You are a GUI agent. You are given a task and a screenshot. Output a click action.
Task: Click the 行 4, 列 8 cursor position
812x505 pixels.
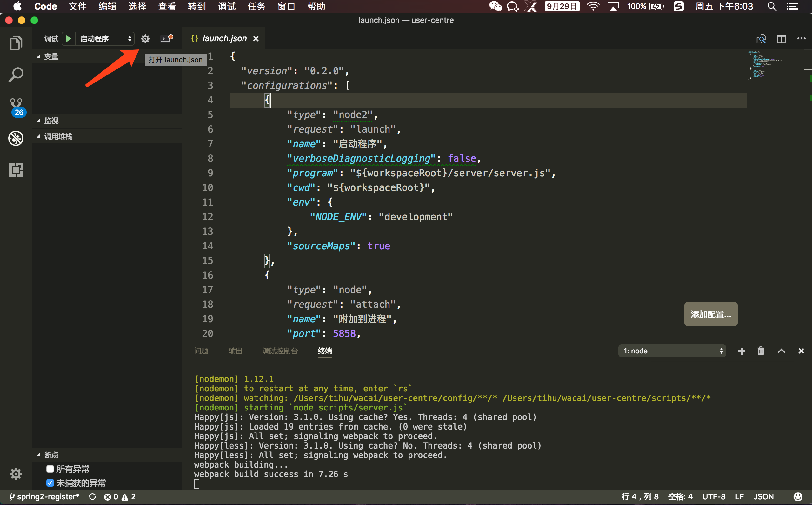[640, 497]
